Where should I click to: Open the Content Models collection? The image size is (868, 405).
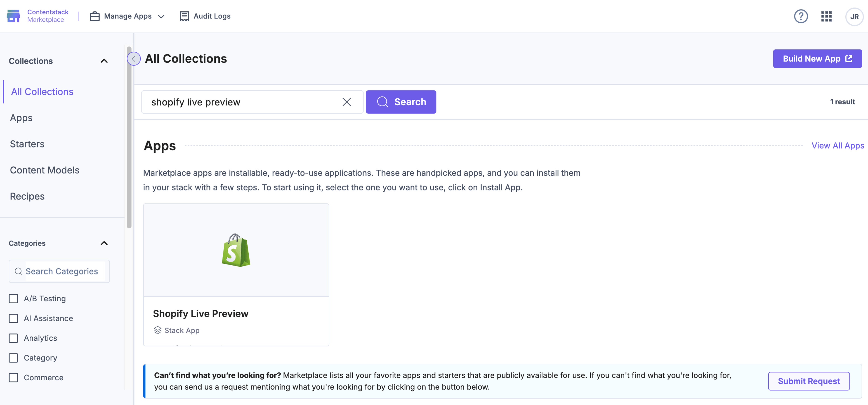tap(45, 170)
